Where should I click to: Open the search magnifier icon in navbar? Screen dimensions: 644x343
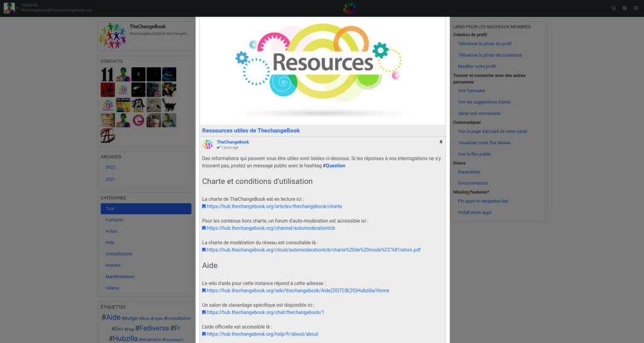pos(614,8)
